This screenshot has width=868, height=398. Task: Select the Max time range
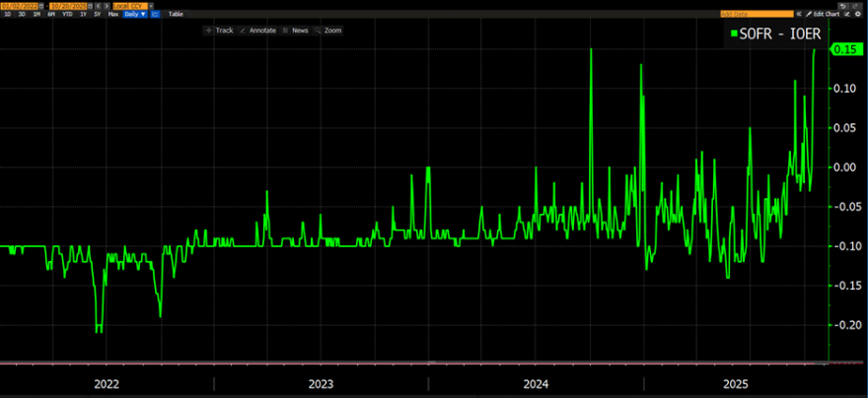[x=111, y=14]
